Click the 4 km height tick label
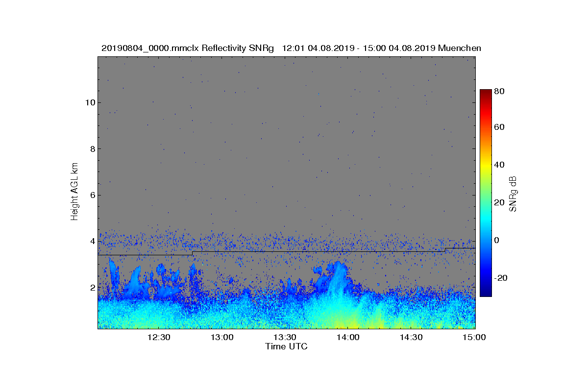The image size is (588, 392). point(92,241)
